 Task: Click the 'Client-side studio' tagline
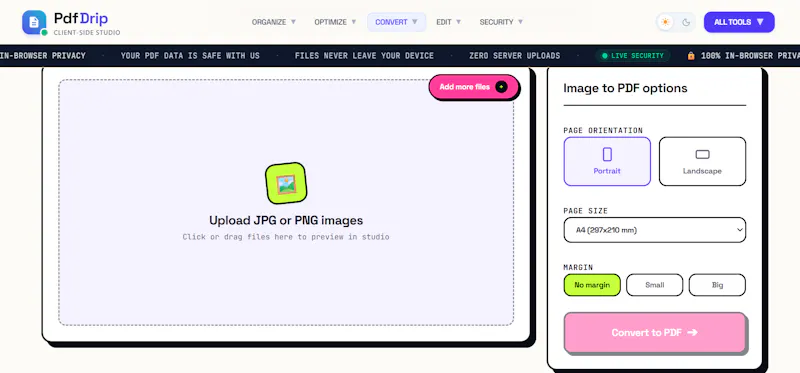pyautogui.click(x=87, y=33)
